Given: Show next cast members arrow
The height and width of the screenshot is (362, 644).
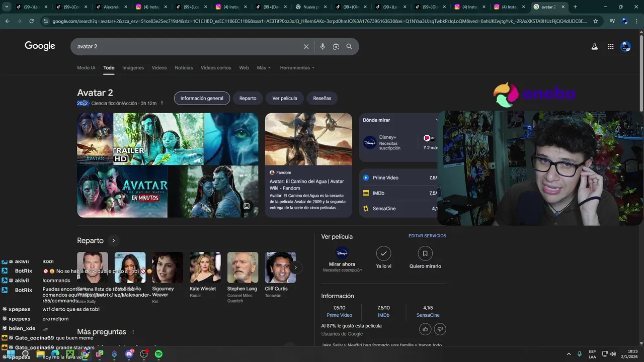Looking at the screenshot, I should pyautogui.click(x=296, y=267).
